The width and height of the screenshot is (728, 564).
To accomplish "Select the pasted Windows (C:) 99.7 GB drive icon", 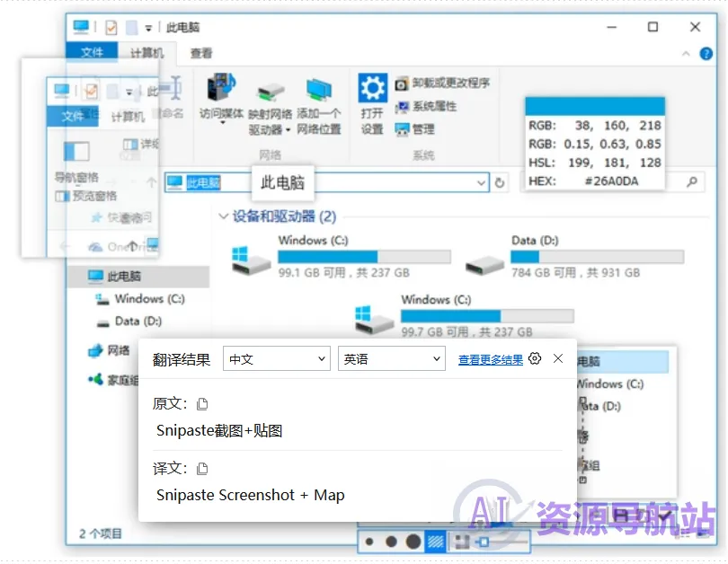I will 374,320.
